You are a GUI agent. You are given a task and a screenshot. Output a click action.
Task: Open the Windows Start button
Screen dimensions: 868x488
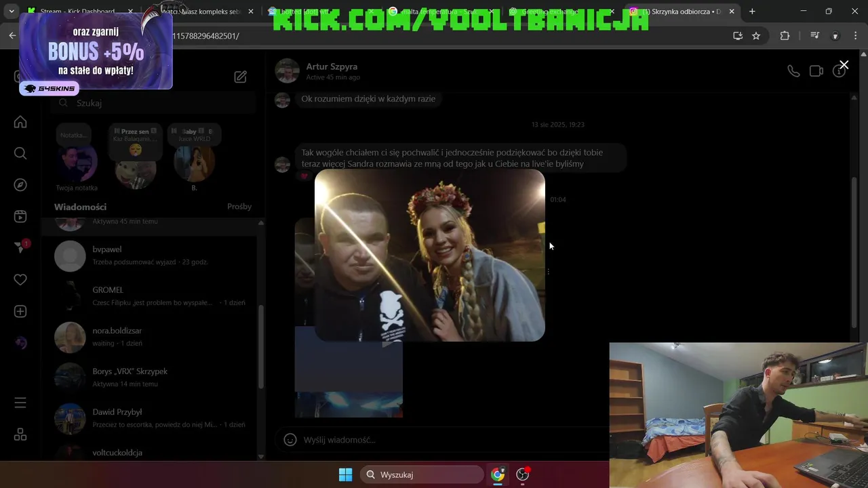pos(345,474)
